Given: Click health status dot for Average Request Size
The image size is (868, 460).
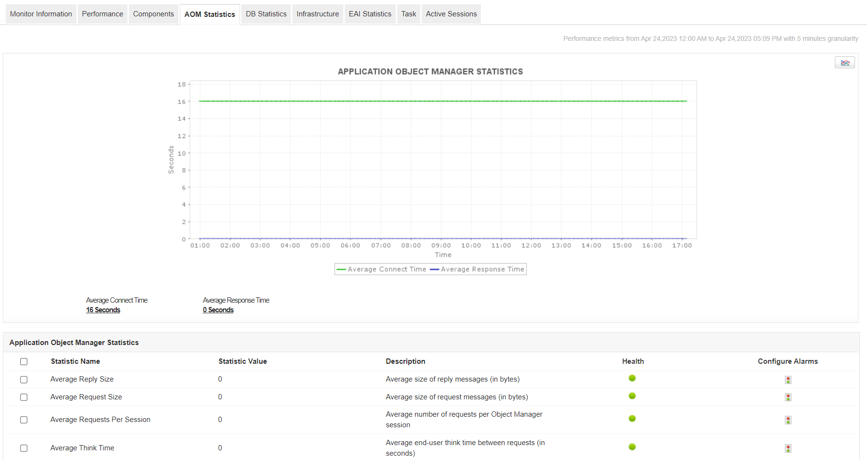Looking at the screenshot, I should tap(632, 396).
